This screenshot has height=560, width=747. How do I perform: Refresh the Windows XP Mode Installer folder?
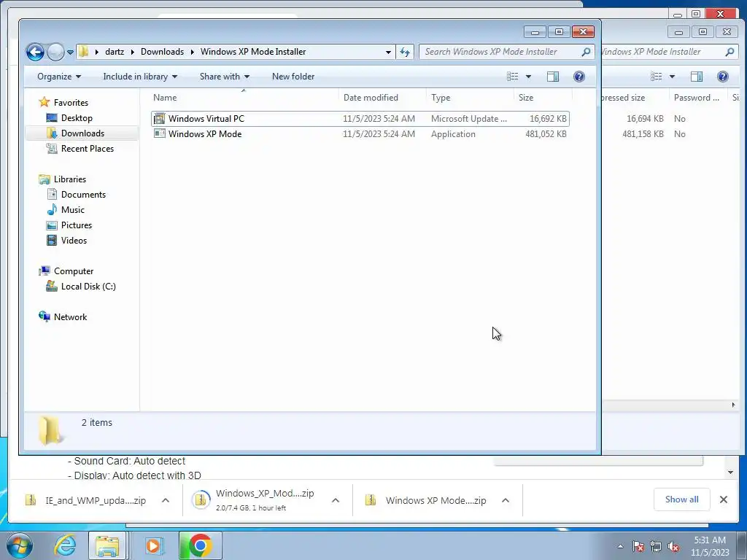(x=404, y=52)
